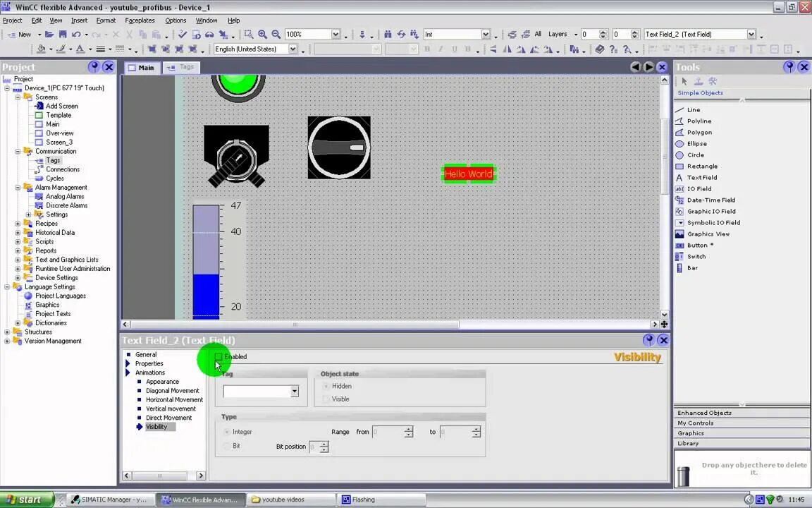Click the binoculars find icon
Viewport: 812px width, 508px height.
tap(388, 34)
